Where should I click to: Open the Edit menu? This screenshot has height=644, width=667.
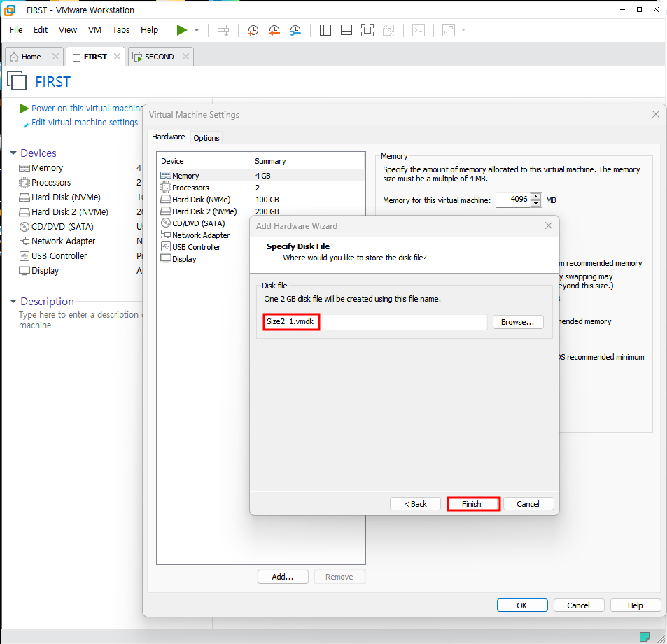pyautogui.click(x=41, y=30)
